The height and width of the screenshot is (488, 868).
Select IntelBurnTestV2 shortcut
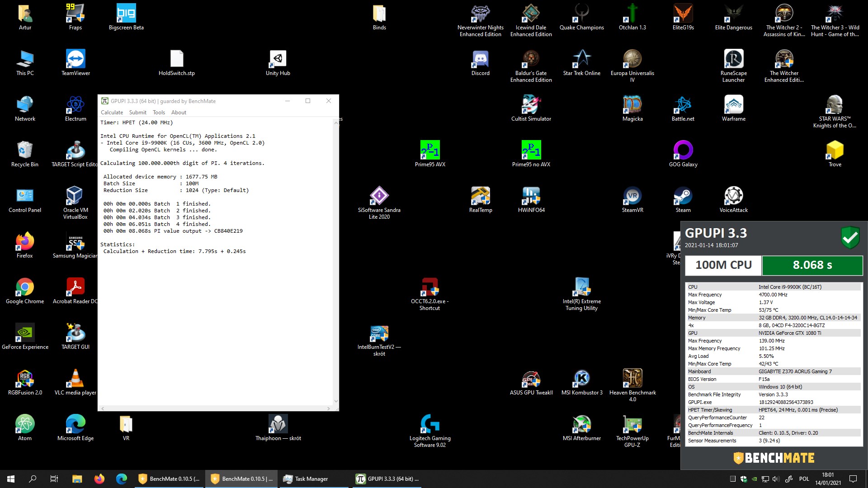click(x=379, y=340)
